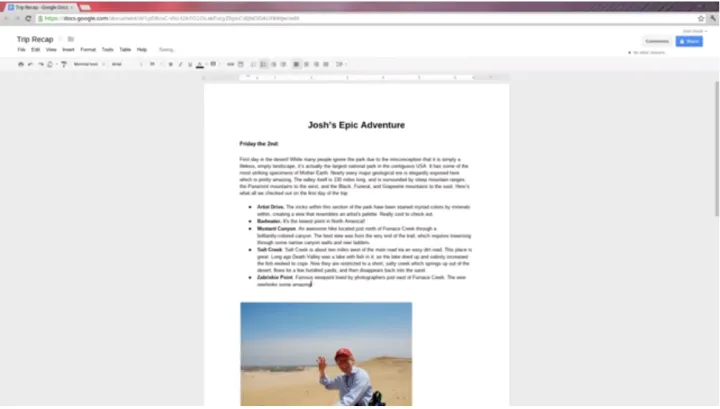Click the Comments button
The height and width of the screenshot is (409, 720).
(x=657, y=41)
